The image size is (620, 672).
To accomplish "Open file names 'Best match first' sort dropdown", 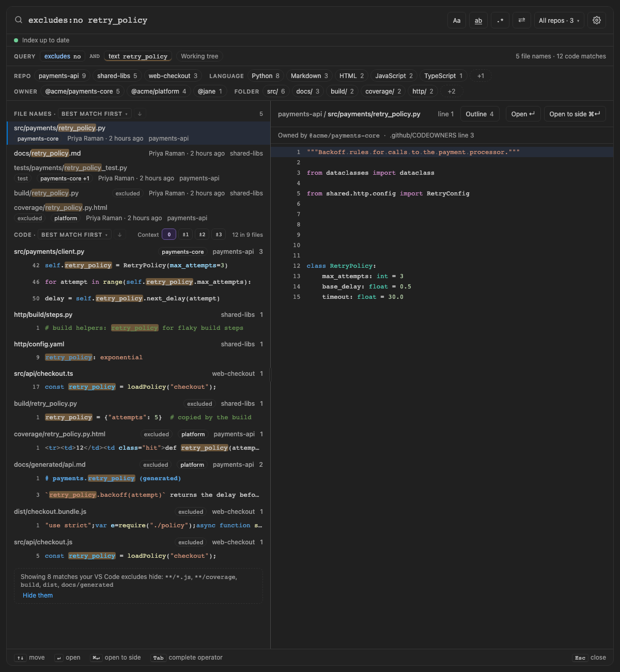I will [94, 114].
